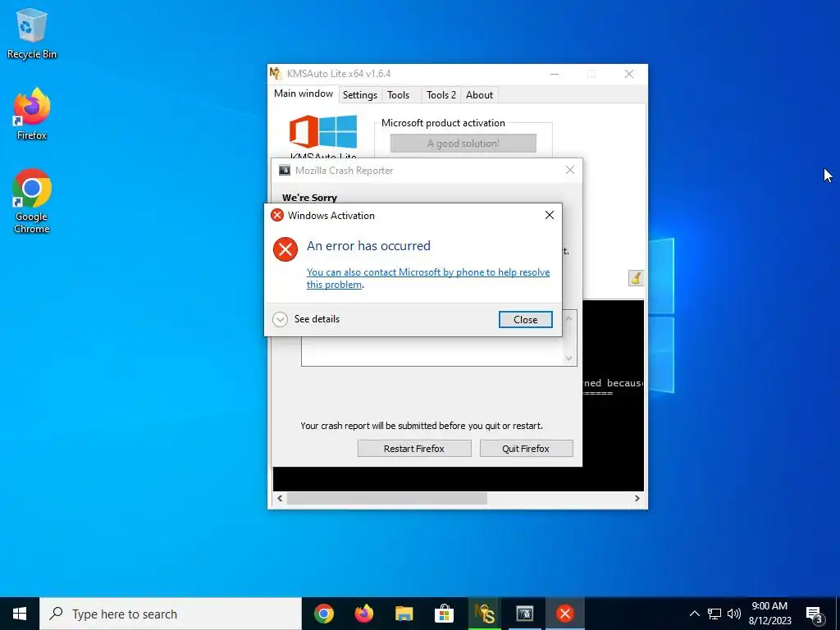This screenshot has height=630, width=840.
Task: Close Mozilla Crash Reporter window via X
Action: tap(570, 170)
